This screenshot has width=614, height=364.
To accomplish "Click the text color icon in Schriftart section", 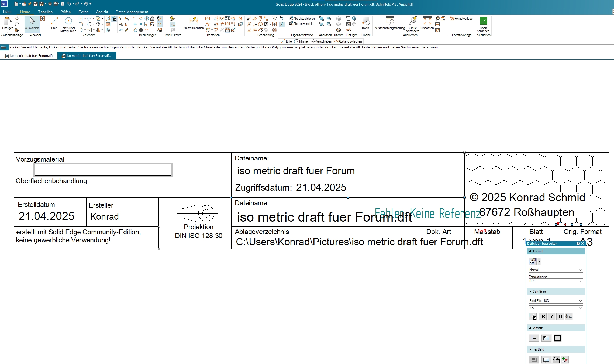I will tap(533, 317).
